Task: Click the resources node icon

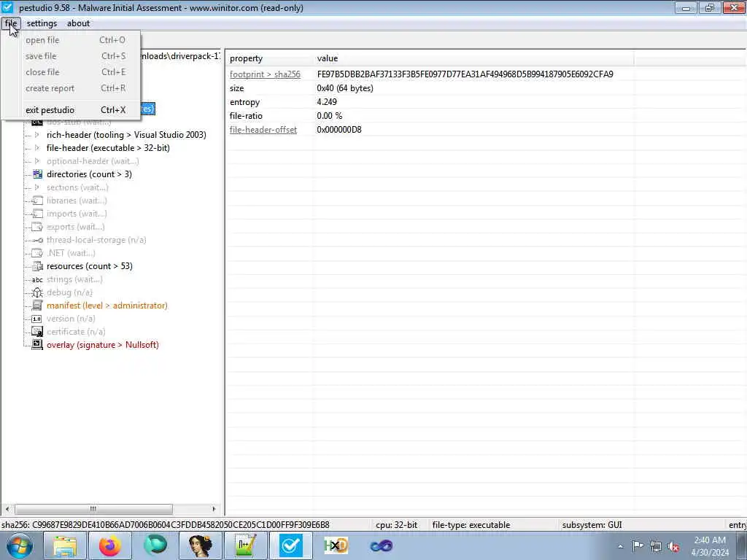Action: (x=37, y=266)
